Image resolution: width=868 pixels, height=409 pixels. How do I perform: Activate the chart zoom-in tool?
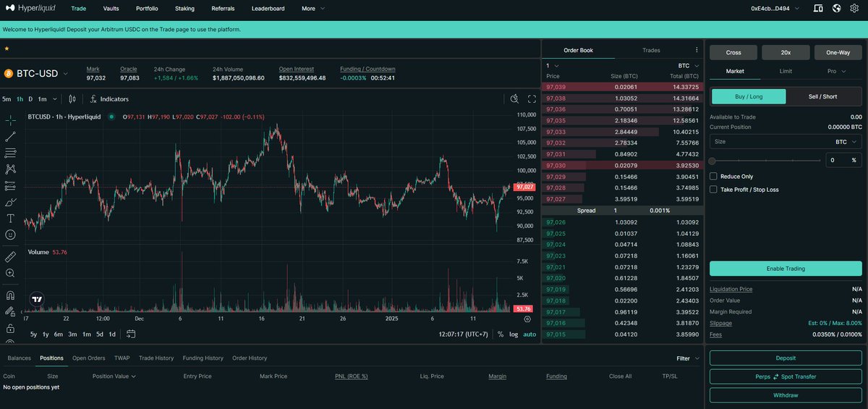click(x=10, y=273)
